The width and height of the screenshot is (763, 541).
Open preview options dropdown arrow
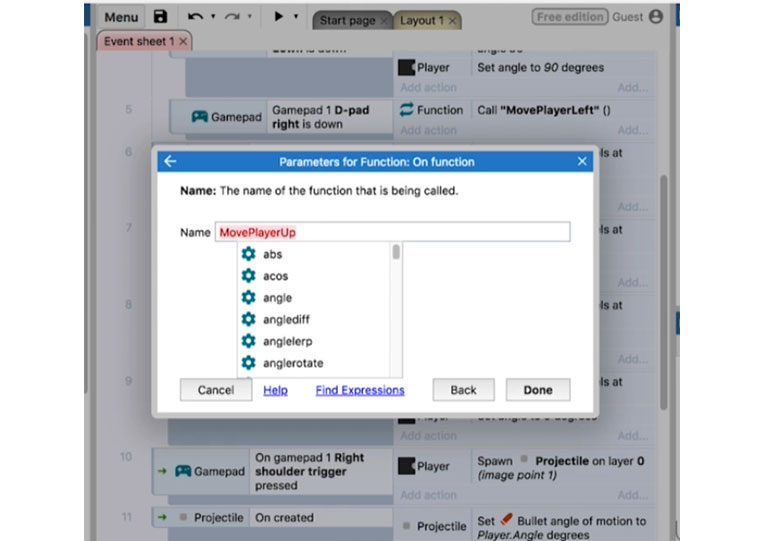pos(296,17)
